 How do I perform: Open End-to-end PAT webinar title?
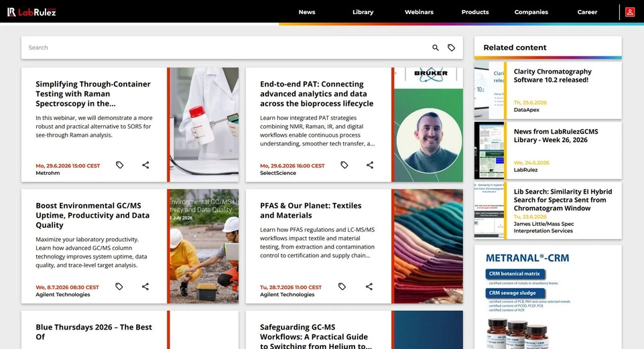point(317,94)
